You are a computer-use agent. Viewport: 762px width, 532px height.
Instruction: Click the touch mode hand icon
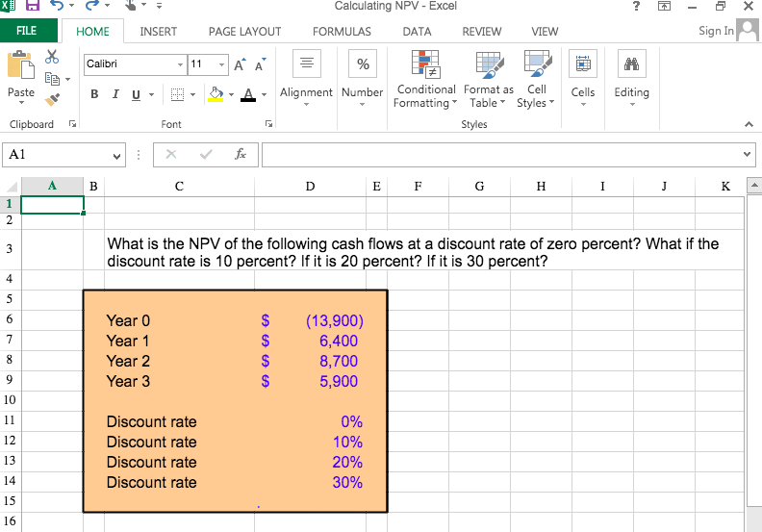pos(130,6)
